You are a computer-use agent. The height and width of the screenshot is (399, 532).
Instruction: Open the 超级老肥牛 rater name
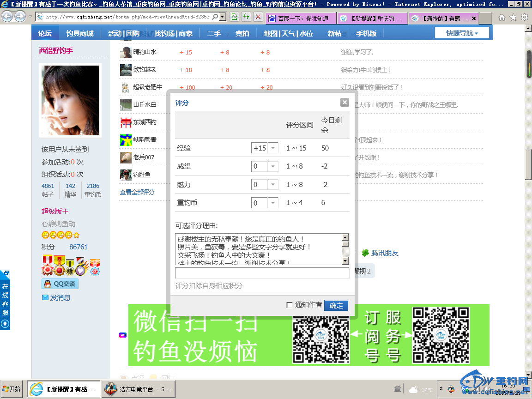[x=148, y=87]
